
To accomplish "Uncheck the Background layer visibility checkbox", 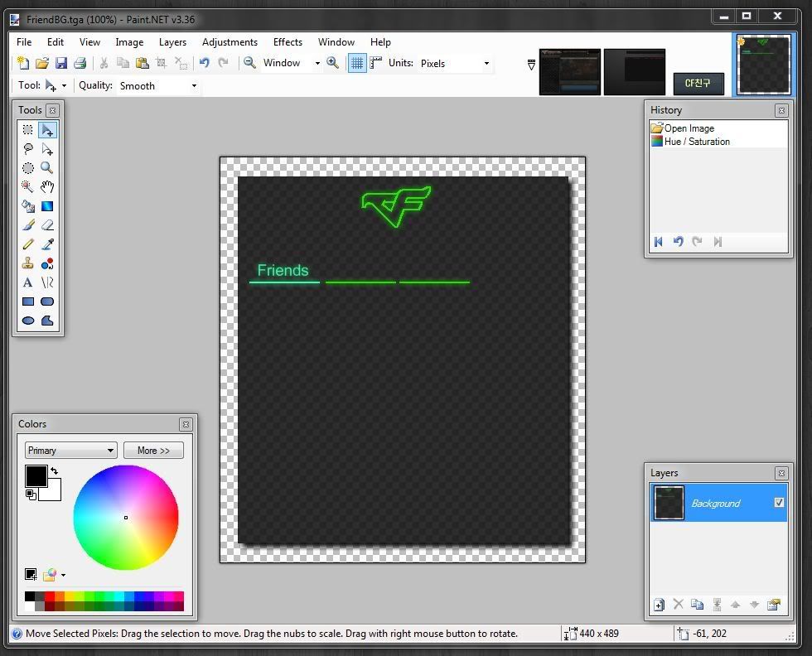I will coord(779,503).
